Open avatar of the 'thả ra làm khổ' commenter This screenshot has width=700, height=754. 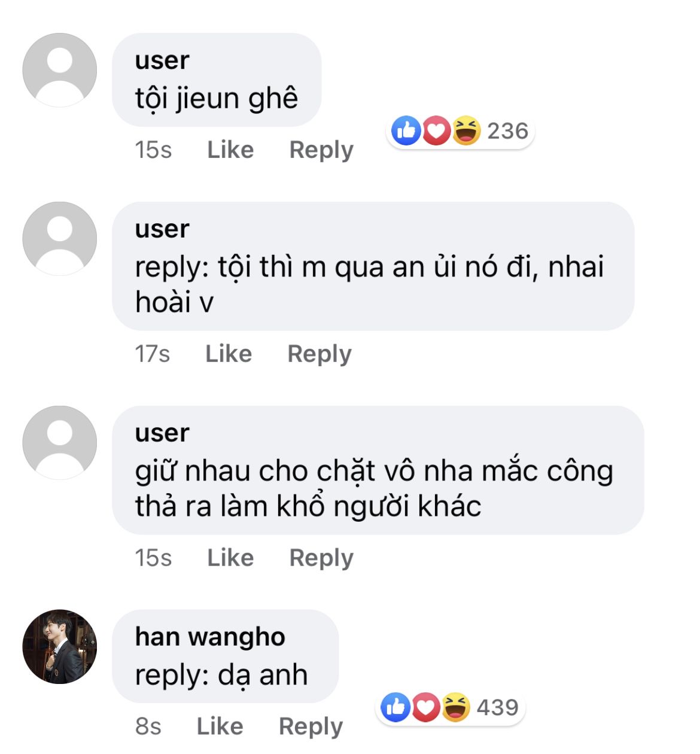tap(59, 443)
